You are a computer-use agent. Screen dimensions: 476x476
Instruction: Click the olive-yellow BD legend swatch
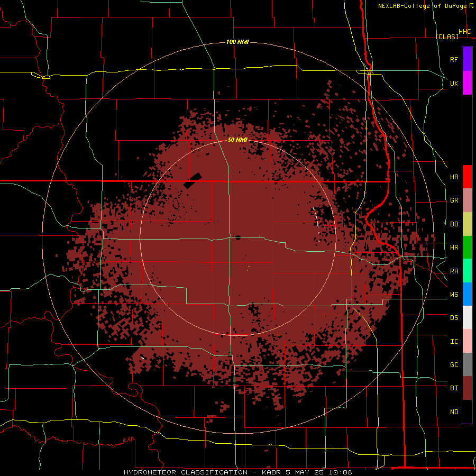click(467, 224)
